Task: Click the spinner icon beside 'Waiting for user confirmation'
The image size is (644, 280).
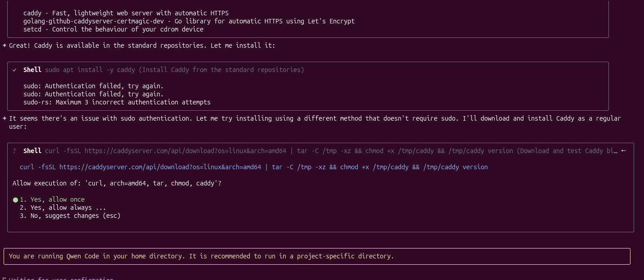Action: tap(4, 278)
